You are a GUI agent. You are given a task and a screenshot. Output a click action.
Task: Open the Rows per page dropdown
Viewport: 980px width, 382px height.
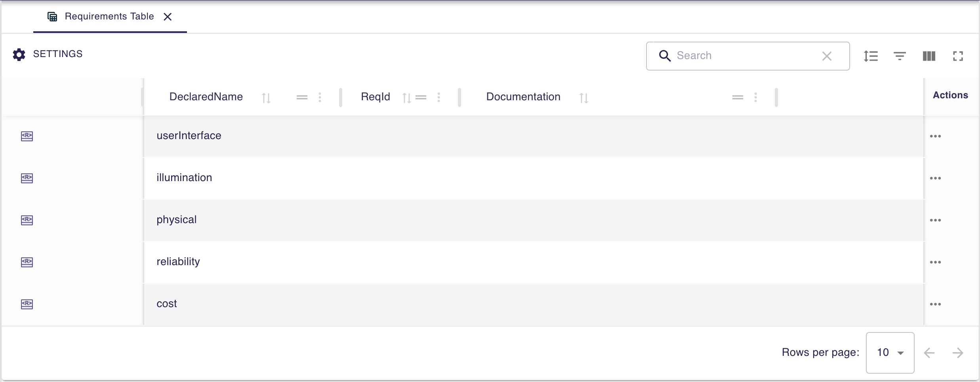point(890,352)
